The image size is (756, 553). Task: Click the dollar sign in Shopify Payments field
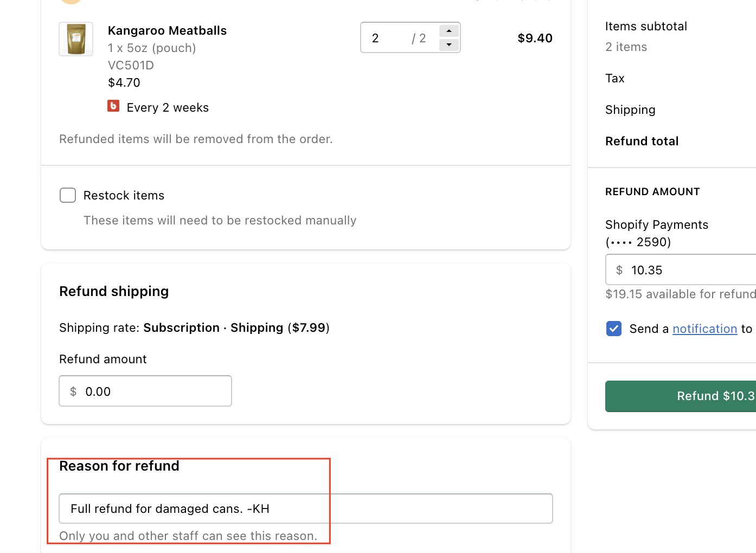coord(619,270)
